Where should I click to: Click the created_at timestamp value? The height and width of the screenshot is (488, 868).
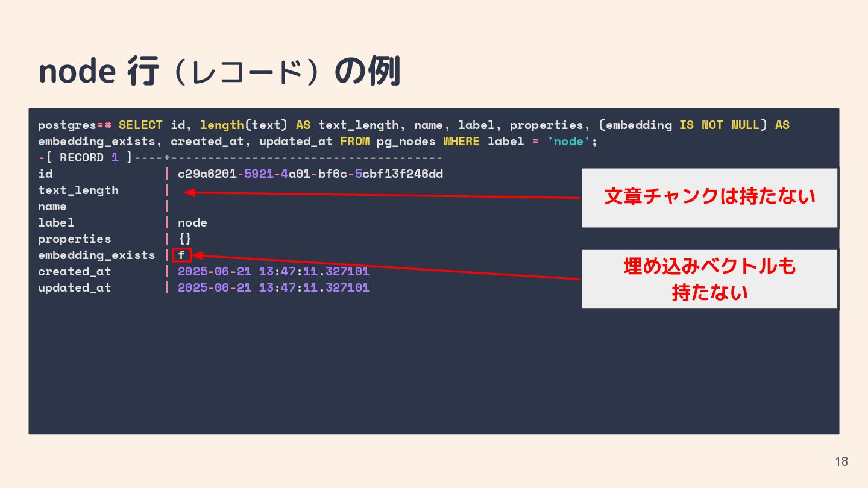(x=274, y=271)
